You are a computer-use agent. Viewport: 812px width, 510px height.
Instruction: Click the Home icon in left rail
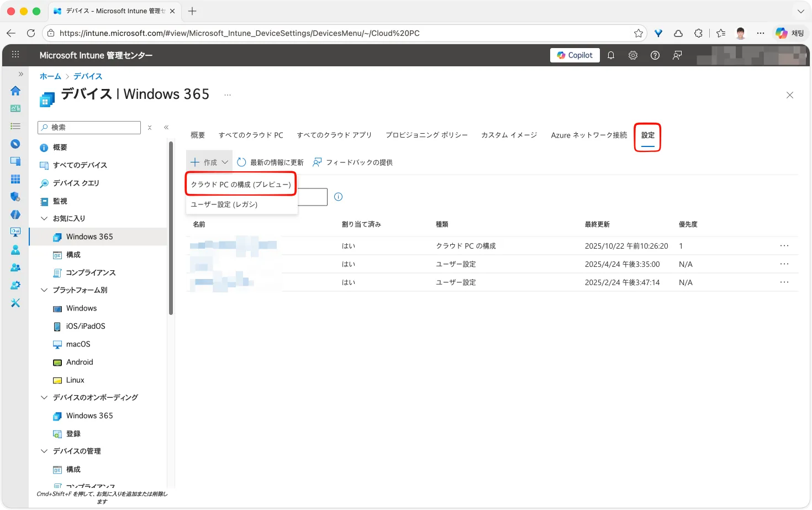(x=15, y=91)
